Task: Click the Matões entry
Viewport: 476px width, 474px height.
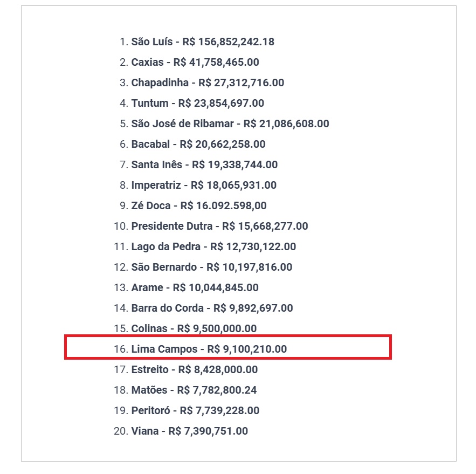Action: (x=194, y=390)
